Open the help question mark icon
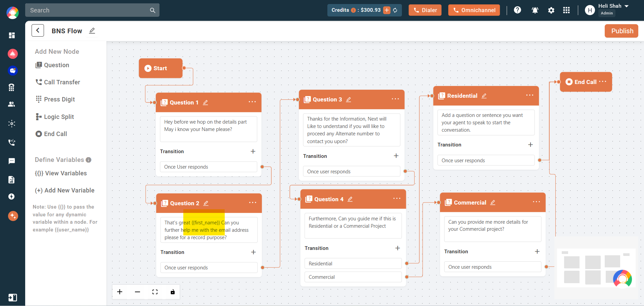This screenshot has width=644, height=306. click(x=517, y=10)
